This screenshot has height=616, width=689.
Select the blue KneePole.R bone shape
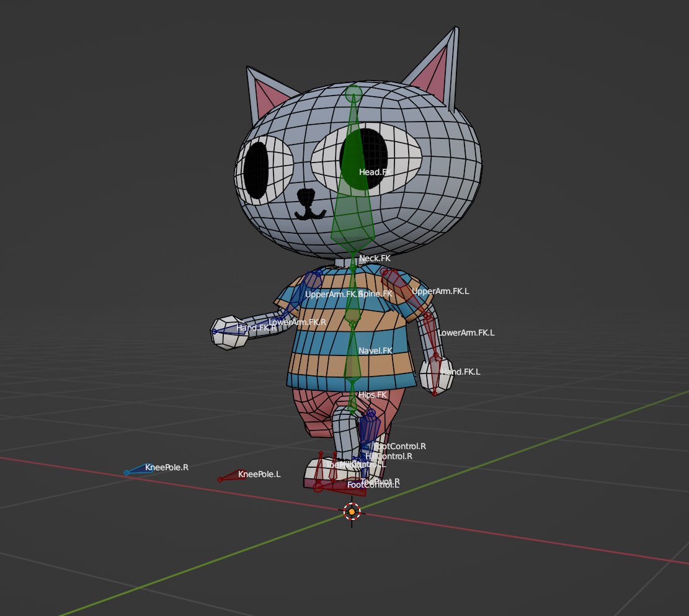pyautogui.click(x=138, y=469)
